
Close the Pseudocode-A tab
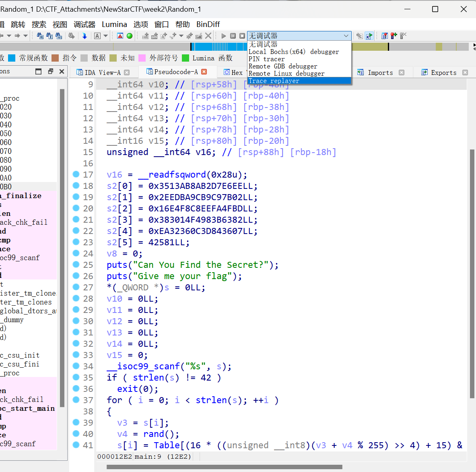pyautogui.click(x=204, y=72)
